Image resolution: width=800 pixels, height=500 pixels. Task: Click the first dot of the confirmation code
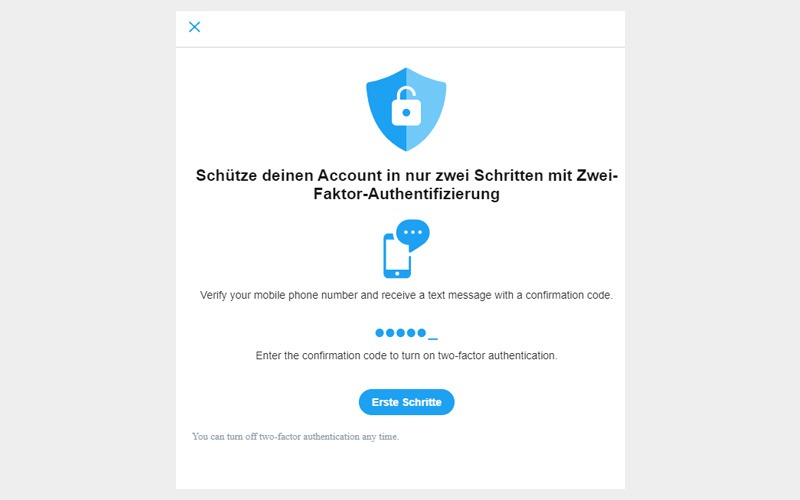(380, 333)
